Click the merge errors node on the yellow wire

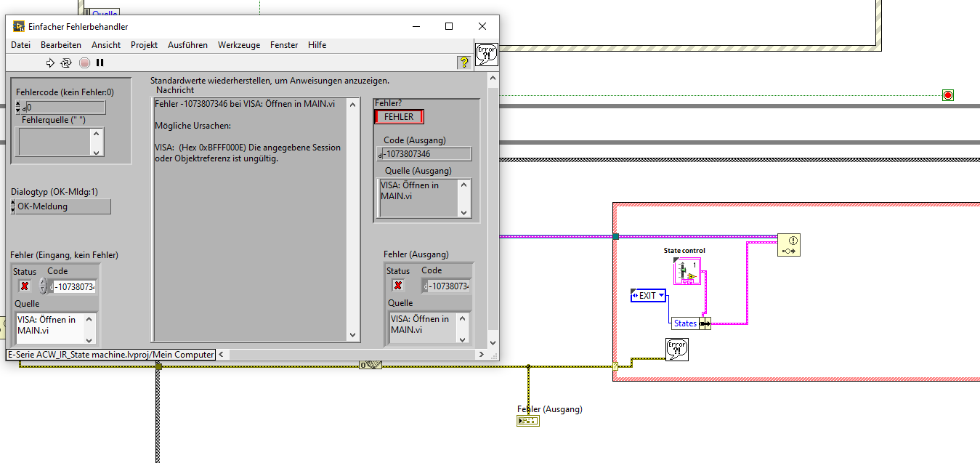[370, 365]
